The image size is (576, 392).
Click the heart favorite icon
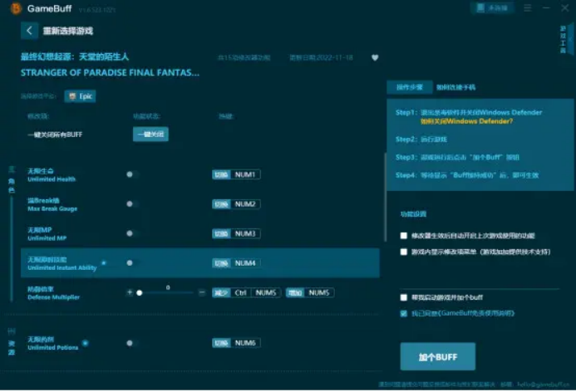(375, 57)
